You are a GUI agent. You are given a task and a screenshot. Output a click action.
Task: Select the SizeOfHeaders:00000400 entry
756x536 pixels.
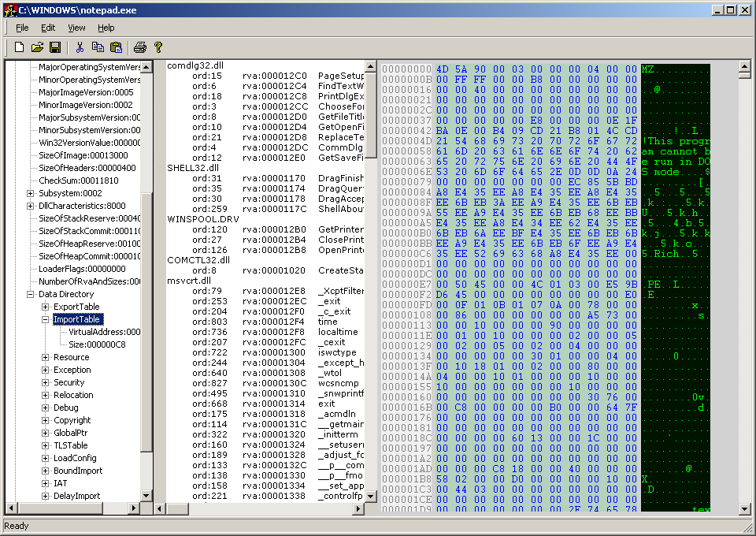(x=87, y=168)
